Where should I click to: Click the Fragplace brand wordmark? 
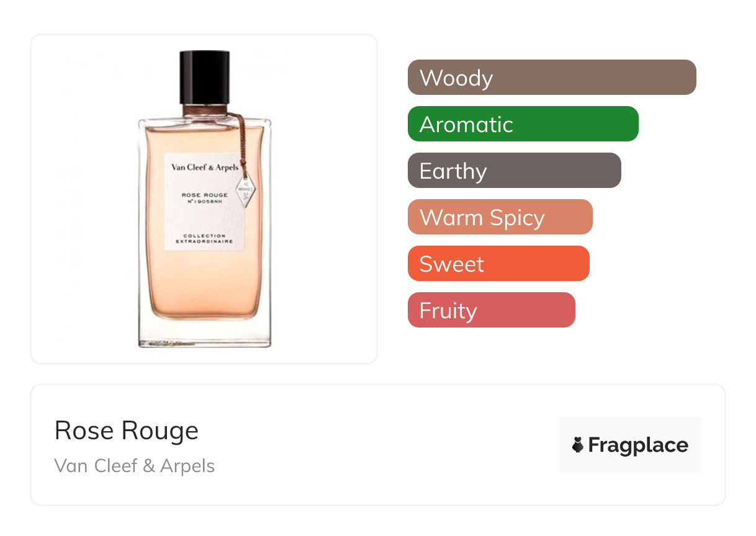click(x=638, y=445)
